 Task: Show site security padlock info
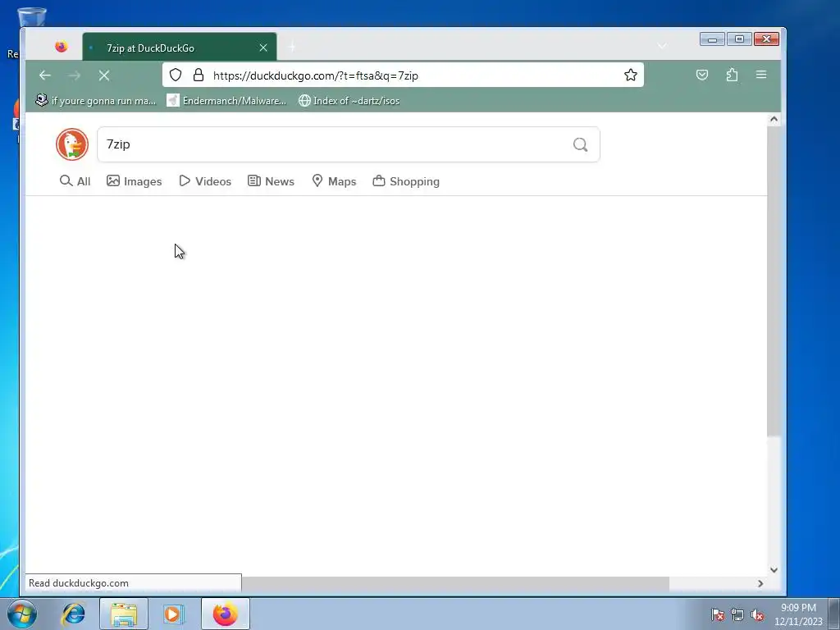click(x=199, y=75)
